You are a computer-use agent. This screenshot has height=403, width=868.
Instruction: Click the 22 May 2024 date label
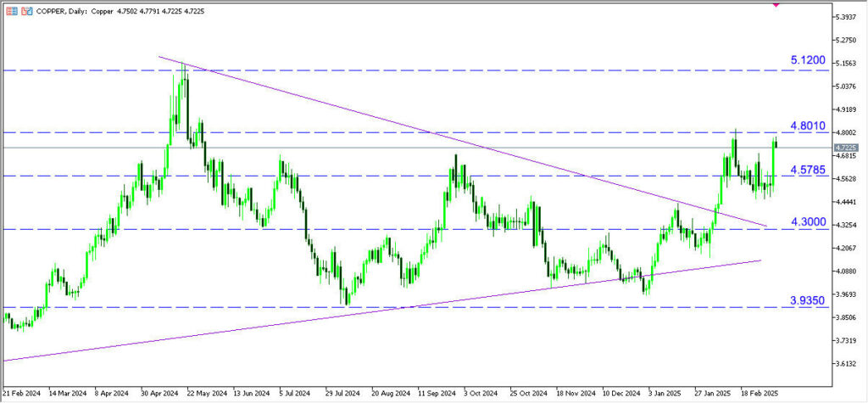(206, 394)
